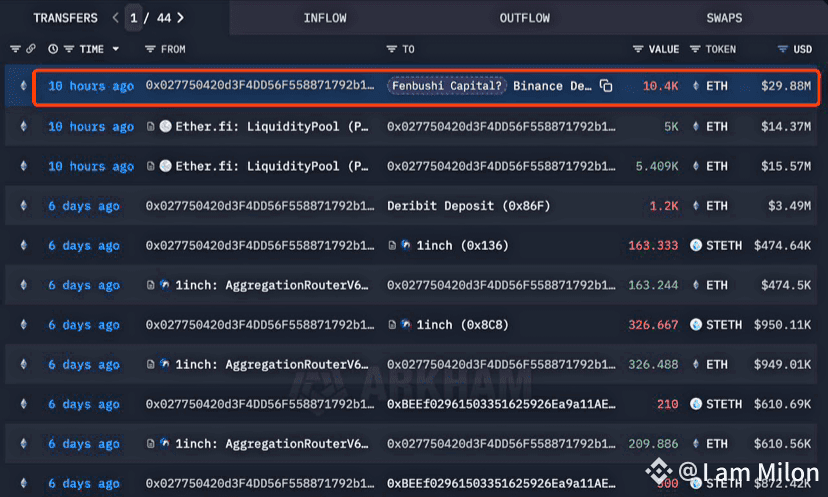Image resolution: width=828 pixels, height=497 pixels.
Task: Open Ether.fi LiquidityPool in 5K ETH row
Action: [x=272, y=127]
